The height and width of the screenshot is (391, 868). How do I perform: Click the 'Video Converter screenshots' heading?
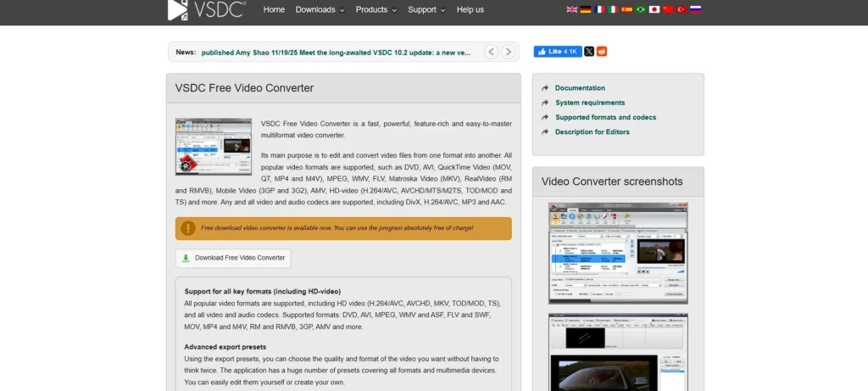point(612,182)
